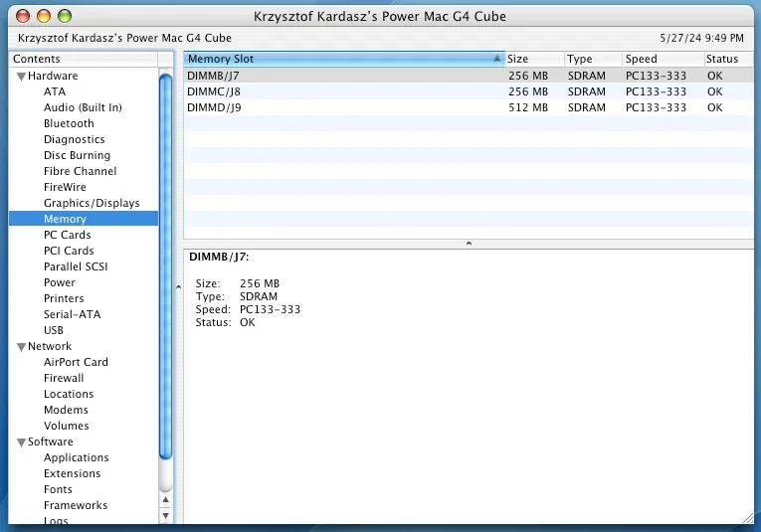Viewport: 761px width, 532px height.
Task: Click the window resize grip corner
Action: coord(748,518)
